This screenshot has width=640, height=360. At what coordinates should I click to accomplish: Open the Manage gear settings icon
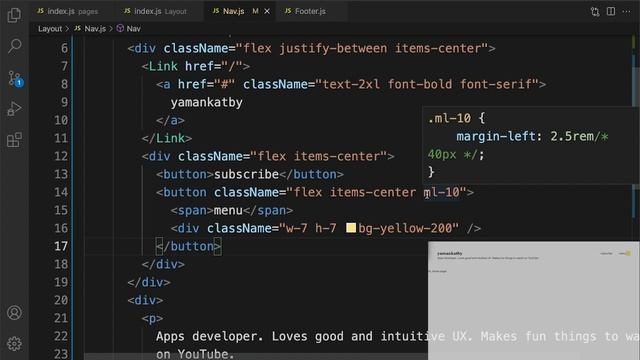pos(14,344)
